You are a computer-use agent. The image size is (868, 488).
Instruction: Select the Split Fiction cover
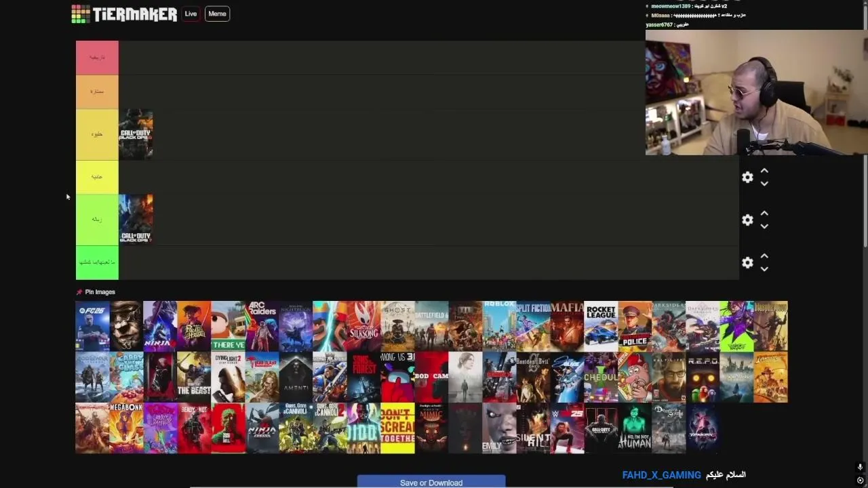533,326
